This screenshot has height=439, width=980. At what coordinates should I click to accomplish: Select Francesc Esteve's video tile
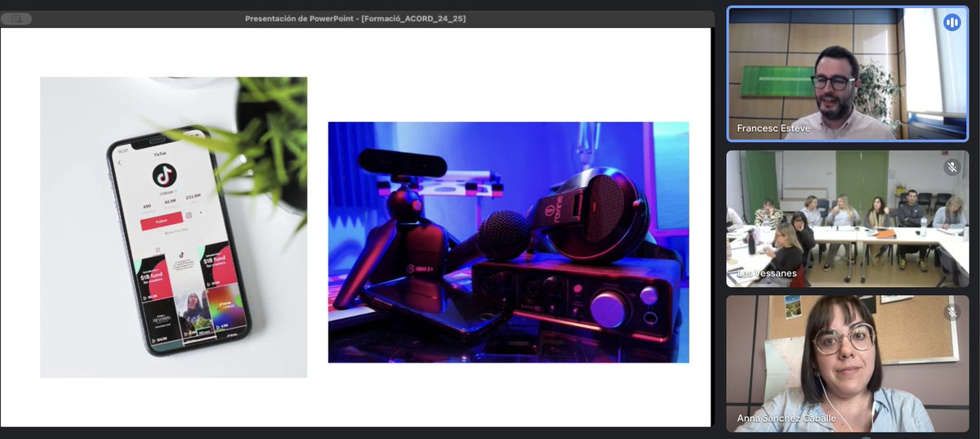coord(848,74)
